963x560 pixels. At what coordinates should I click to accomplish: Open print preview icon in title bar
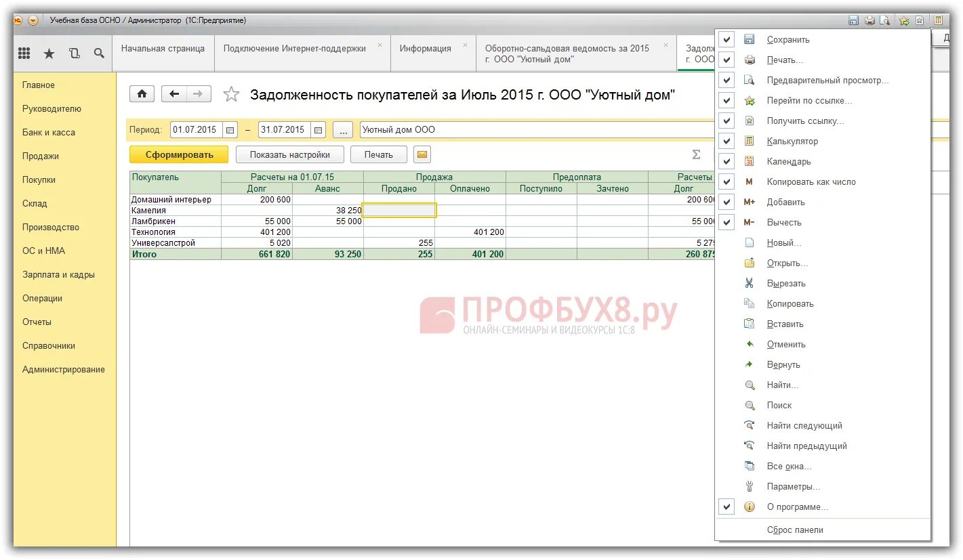(x=884, y=20)
